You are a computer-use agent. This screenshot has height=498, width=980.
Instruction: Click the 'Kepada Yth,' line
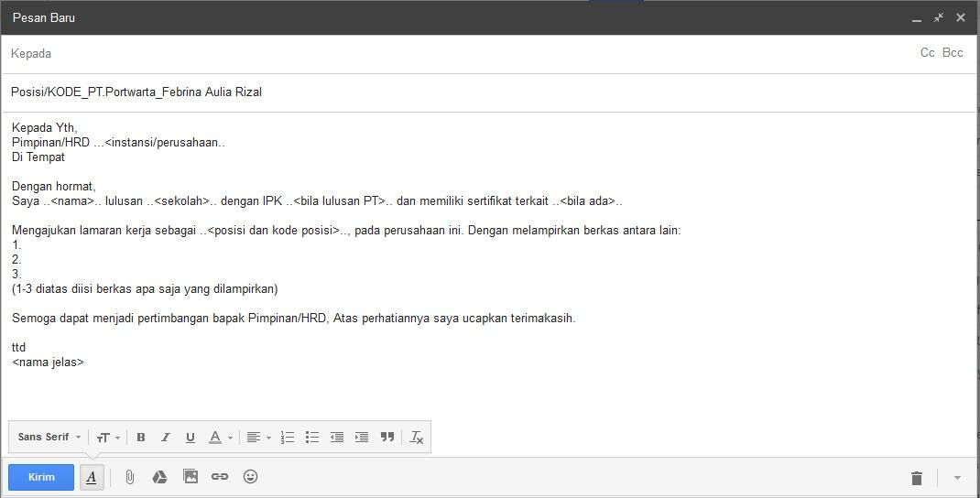click(x=44, y=128)
